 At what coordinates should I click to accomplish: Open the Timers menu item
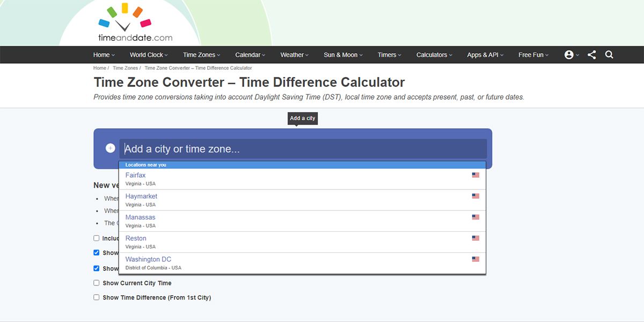[x=389, y=55]
